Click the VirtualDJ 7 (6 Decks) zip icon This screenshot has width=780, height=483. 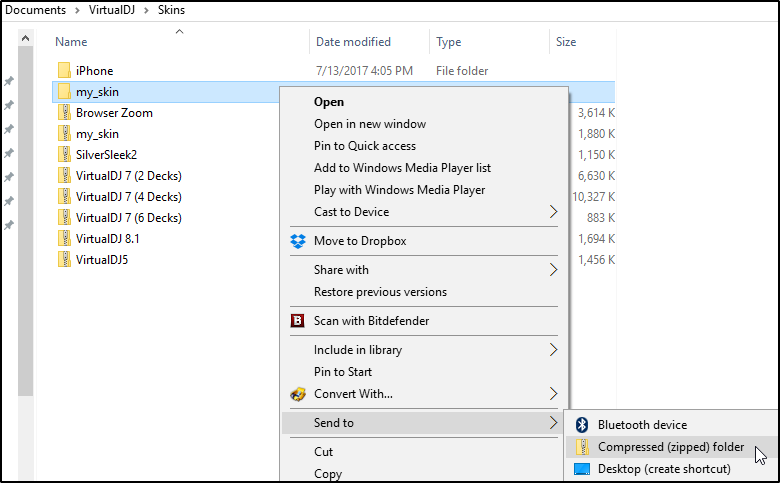pyautogui.click(x=64, y=217)
